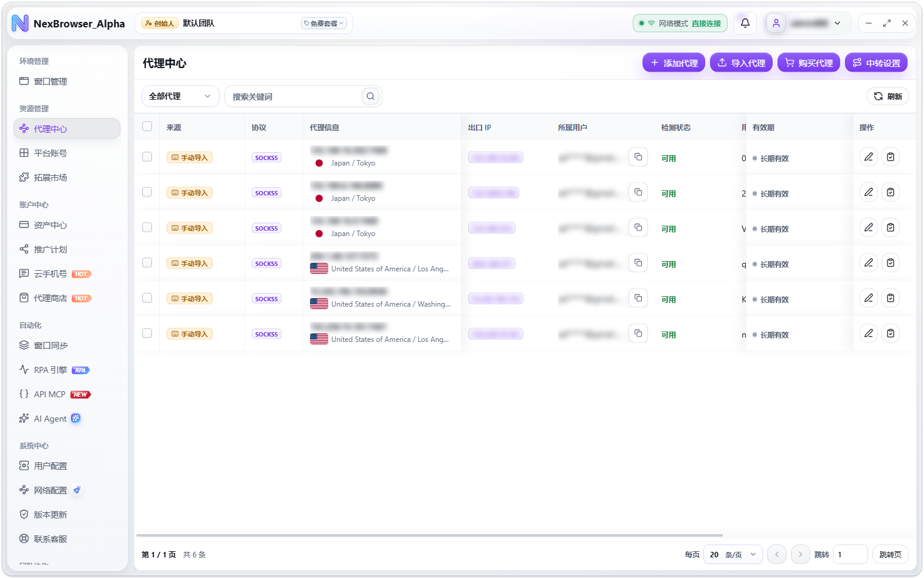The width and height of the screenshot is (924, 578).
Task: Edit the first Japan / Tokyo proxy row
Action: [869, 157]
